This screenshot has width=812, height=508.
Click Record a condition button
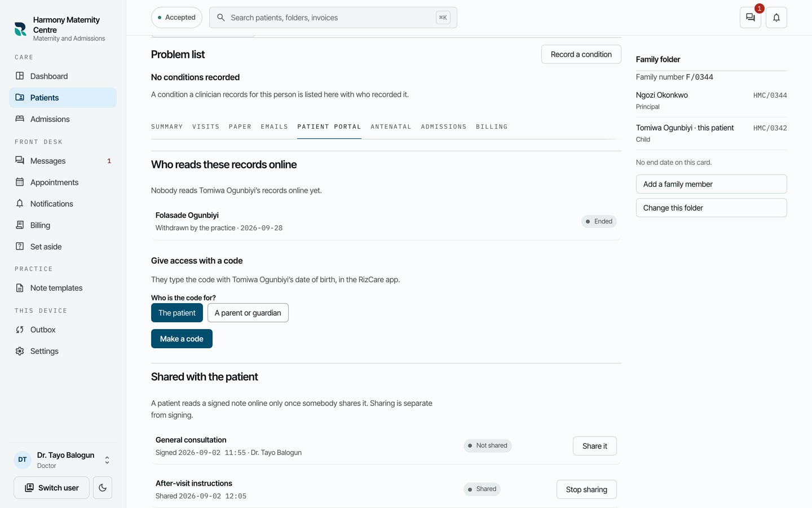tap(581, 54)
